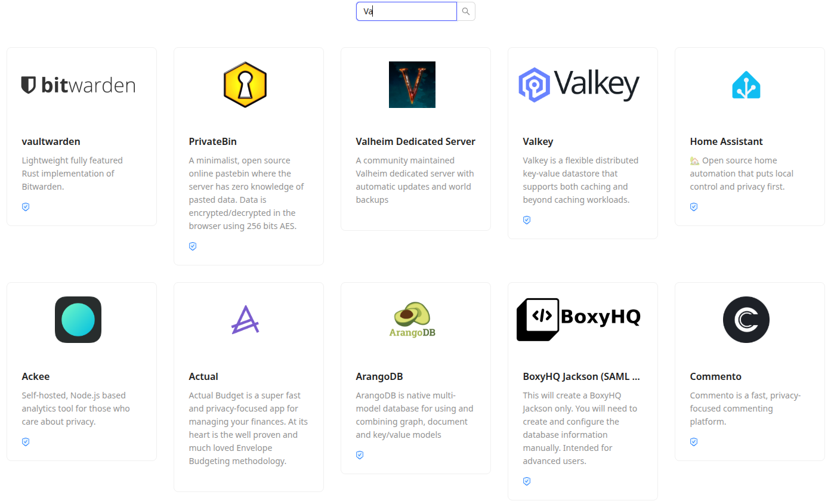Select the Actual purple A logo
This screenshot has height=504, width=834.
coord(245,320)
